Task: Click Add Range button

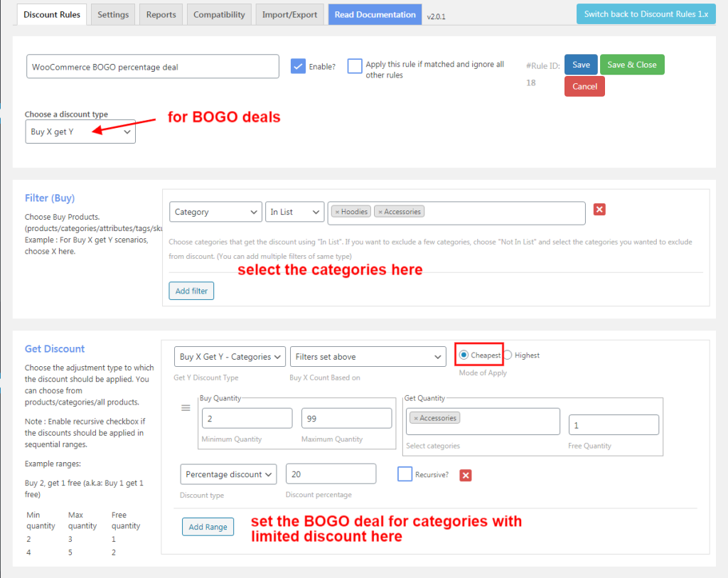Action: click(208, 527)
